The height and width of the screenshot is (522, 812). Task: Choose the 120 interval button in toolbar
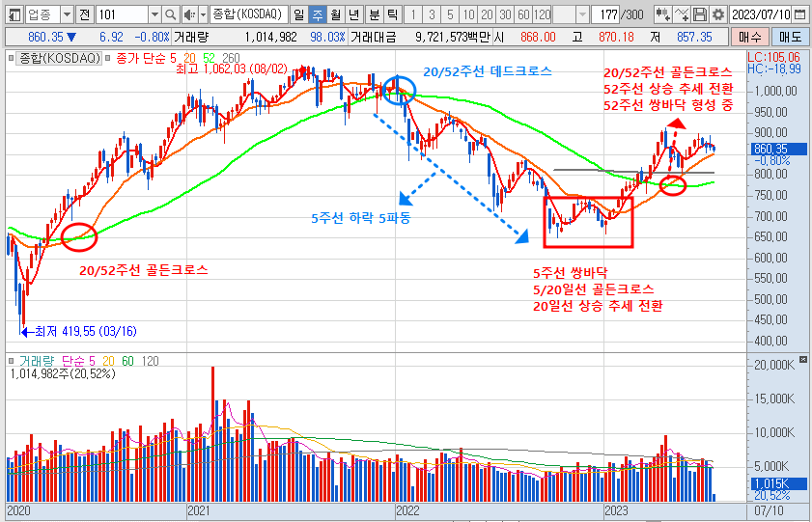(543, 14)
